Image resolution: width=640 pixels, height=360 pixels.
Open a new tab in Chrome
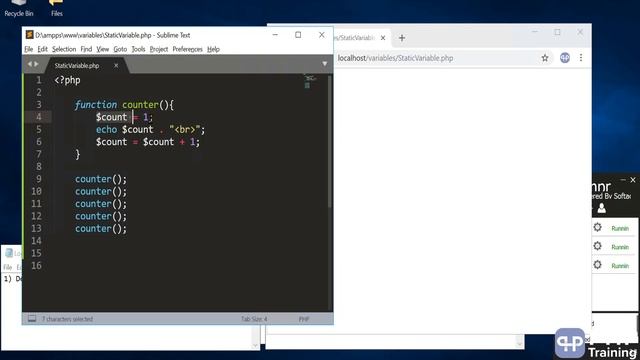(402, 38)
